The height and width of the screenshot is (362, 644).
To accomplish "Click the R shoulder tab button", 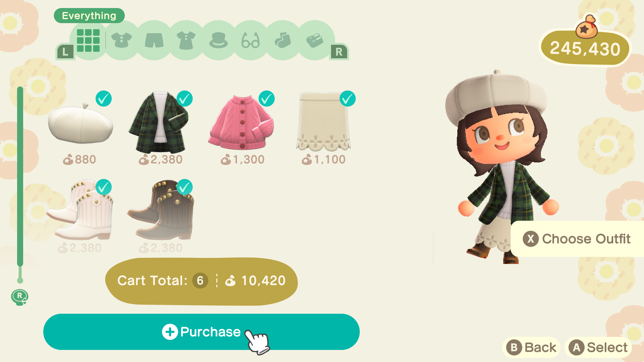I will 339,52.
